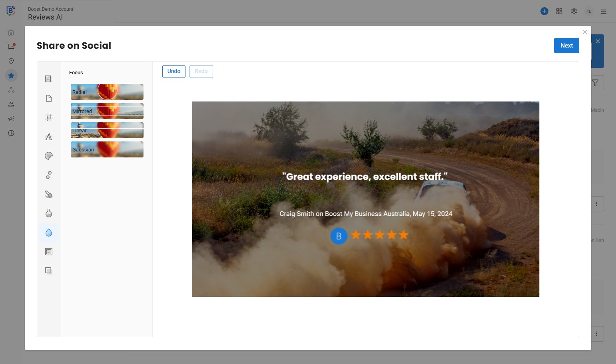
Task: Apply the Mirrored focus effect
Action: (x=107, y=111)
